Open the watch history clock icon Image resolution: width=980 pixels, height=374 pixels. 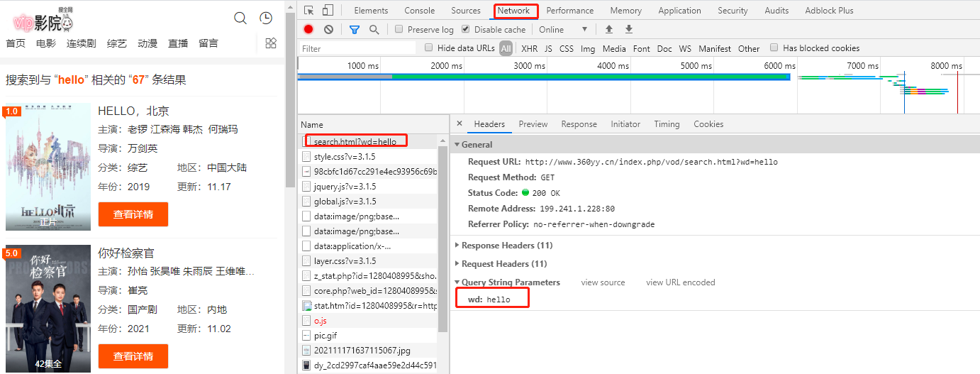click(266, 18)
